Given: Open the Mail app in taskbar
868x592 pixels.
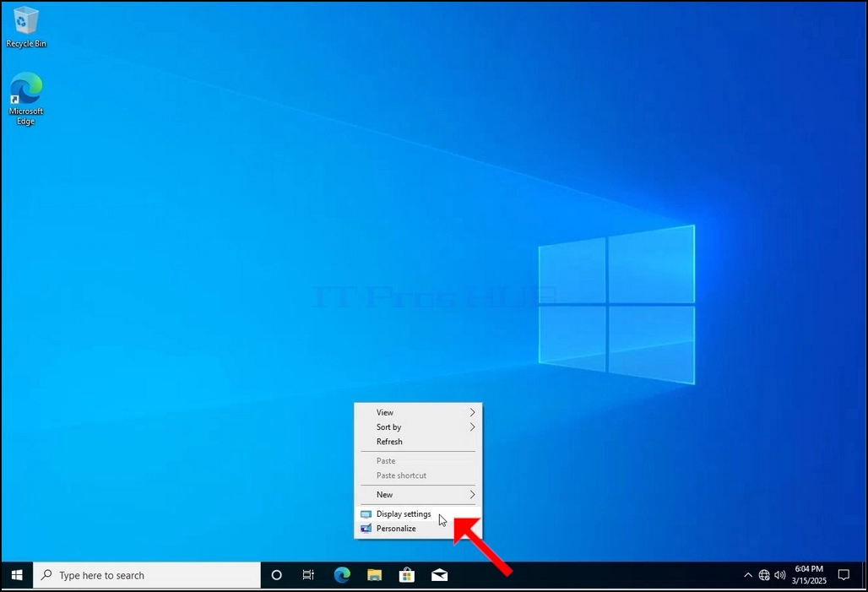Looking at the screenshot, I should click(440, 575).
